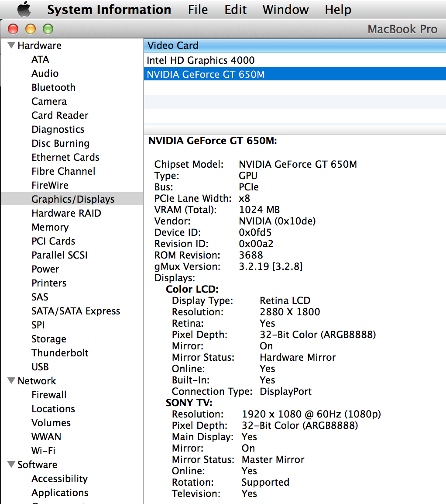Click the VRAM value 1024 MB
This screenshot has width=446, height=504.
[259, 210]
